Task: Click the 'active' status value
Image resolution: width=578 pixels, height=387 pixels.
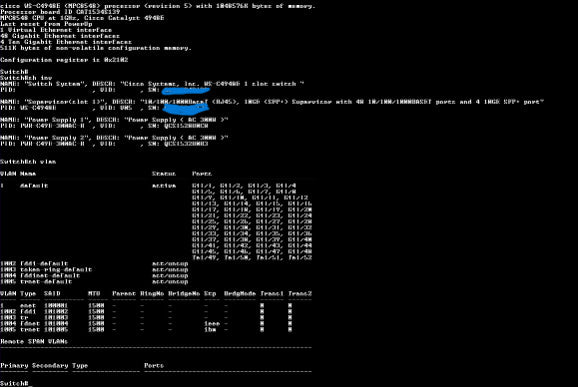Action: [164, 186]
